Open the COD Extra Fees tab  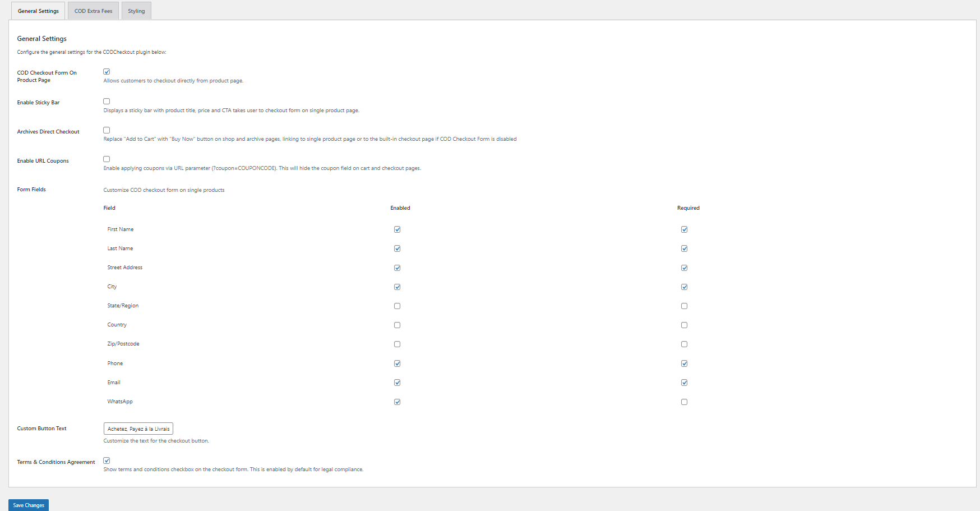93,11
